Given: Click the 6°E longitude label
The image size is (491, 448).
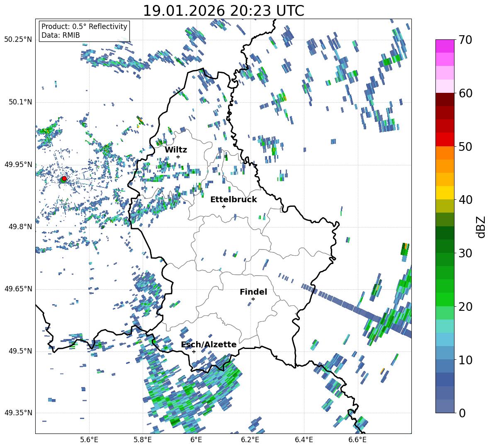Looking at the screenshot, I should pyautogui.click(x=196, y=440).
